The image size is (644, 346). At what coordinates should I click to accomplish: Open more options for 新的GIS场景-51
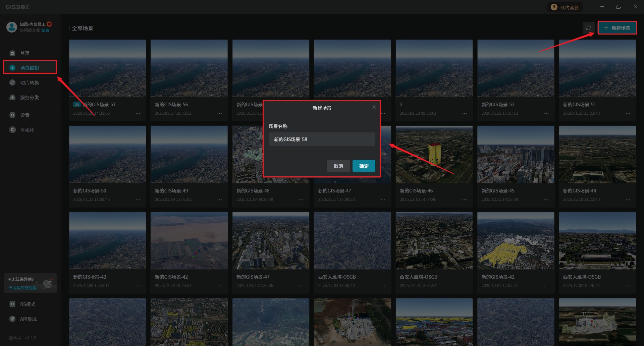(x=628, y=114)
